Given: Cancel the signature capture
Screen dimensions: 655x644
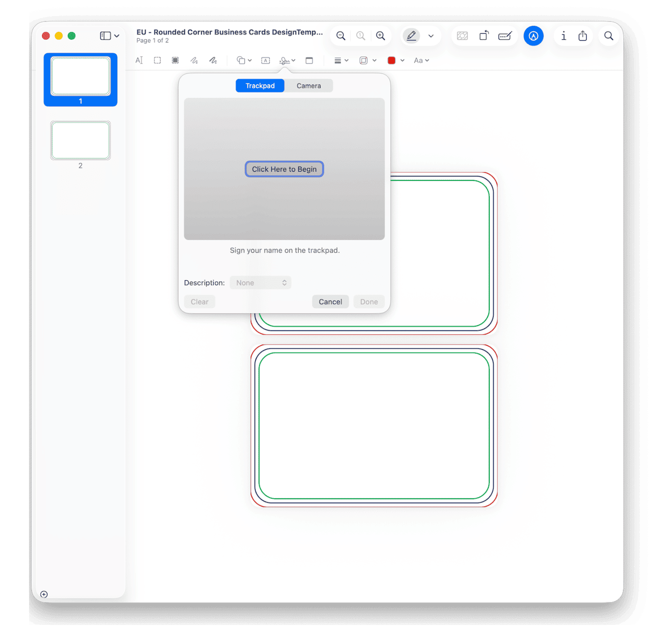Looking at the screenshot, I should pyautogui.click(x=330, y=302).
